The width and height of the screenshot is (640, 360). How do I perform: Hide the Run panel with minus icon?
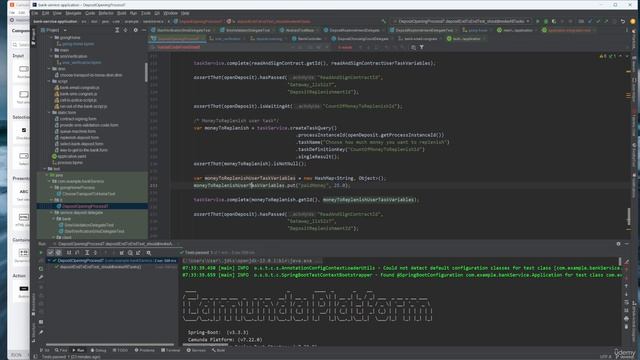pyautogui.click(x=627, y=244)
